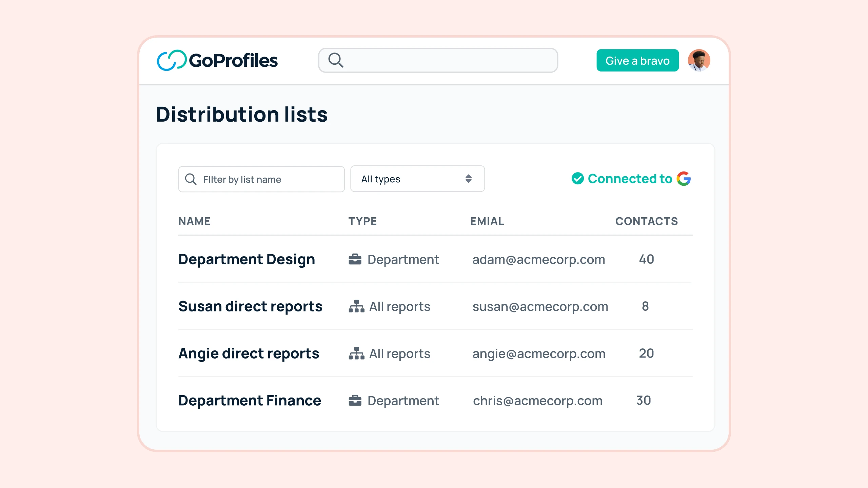Click the EMAIL column header label
The image size is (868, 488).
(487, 221)
